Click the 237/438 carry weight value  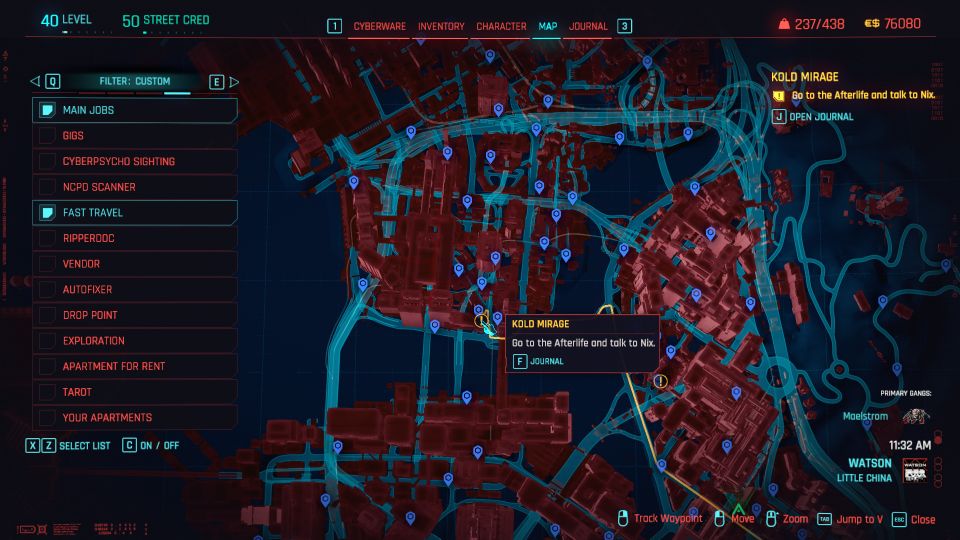pyautogui.click(x=819, y=24)
